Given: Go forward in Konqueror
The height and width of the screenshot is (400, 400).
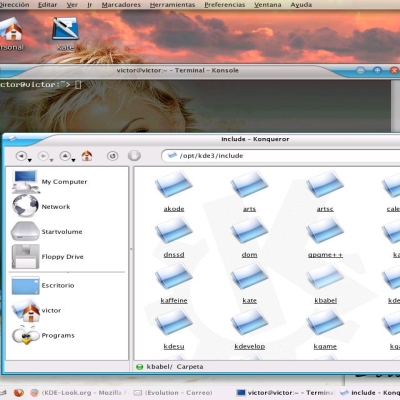Looking at the screenshot, I should click(x=43, y=156).
